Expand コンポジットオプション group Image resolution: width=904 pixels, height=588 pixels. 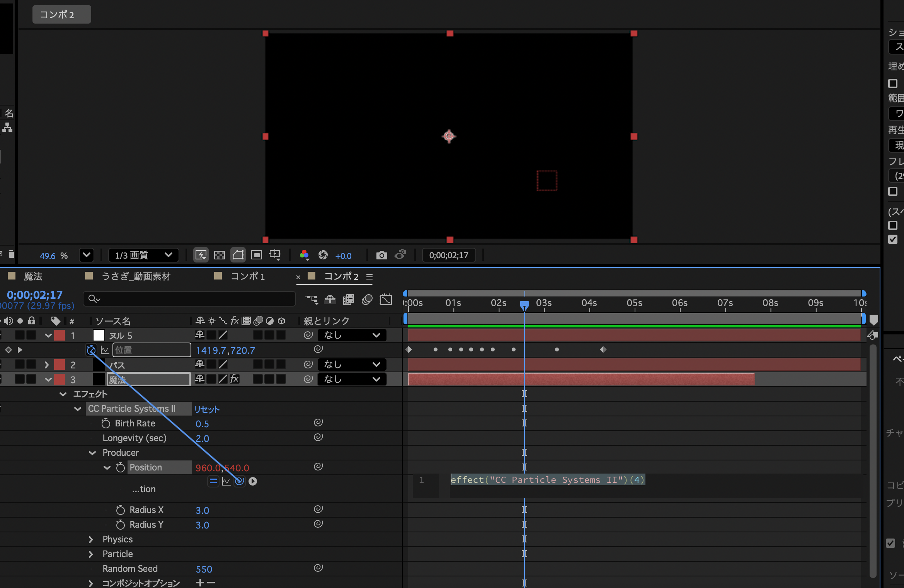[x=91, y=583]
